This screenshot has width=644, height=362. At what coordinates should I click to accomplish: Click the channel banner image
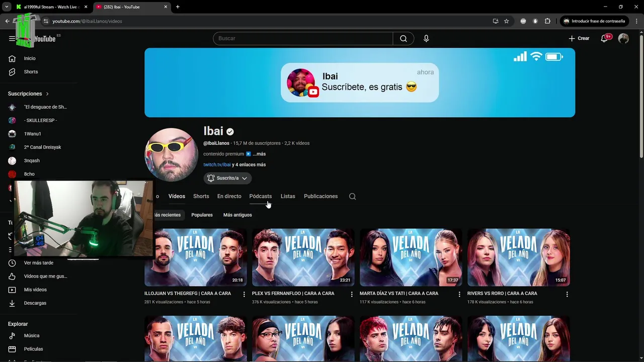click(360, 82)
